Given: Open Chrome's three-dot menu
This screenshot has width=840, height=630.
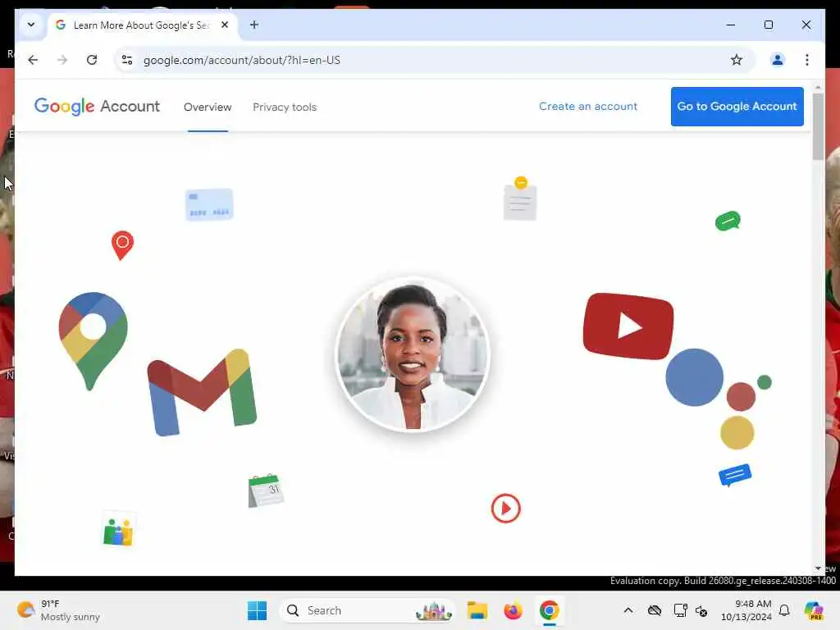Looking at the screenshot, I should click(x=807, y=60).
